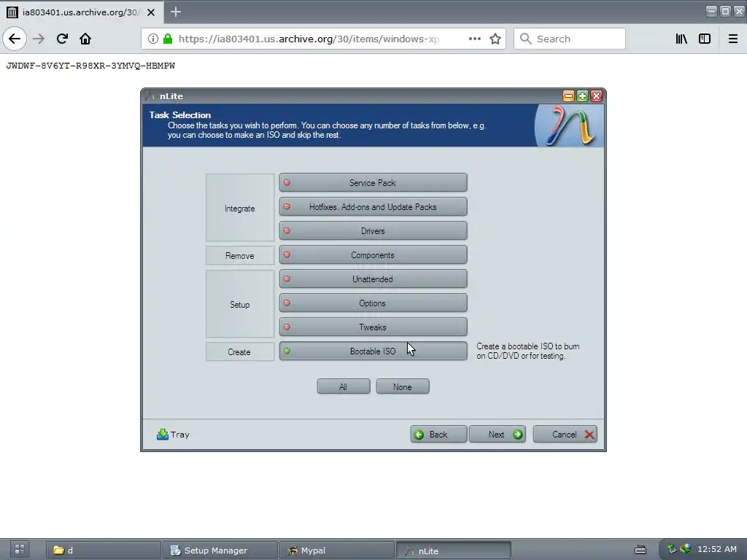Click the Task Selection heading
The width and height of the screenshot is (747, 560).
click(180, 114)
